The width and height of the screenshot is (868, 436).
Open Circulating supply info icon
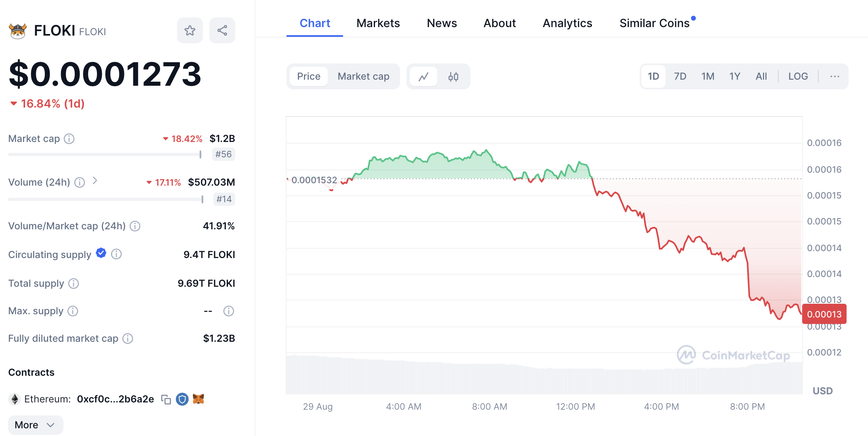(116, 254)
